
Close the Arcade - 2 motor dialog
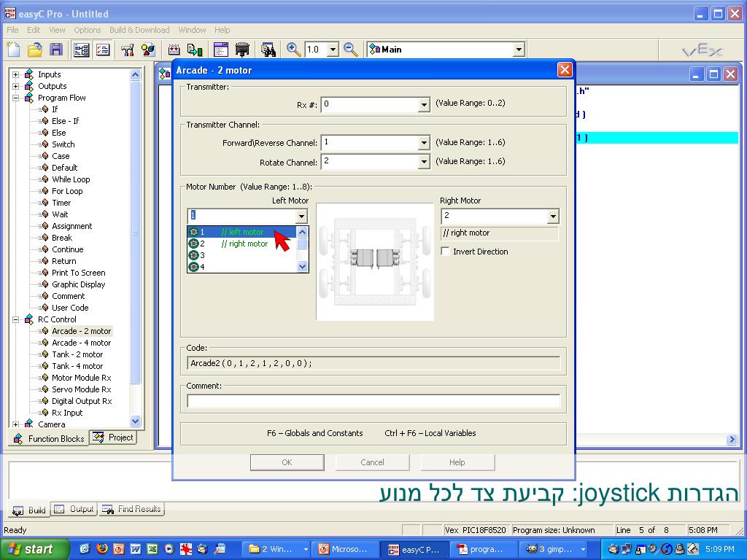pyautogui.click(x=565, y=70)
